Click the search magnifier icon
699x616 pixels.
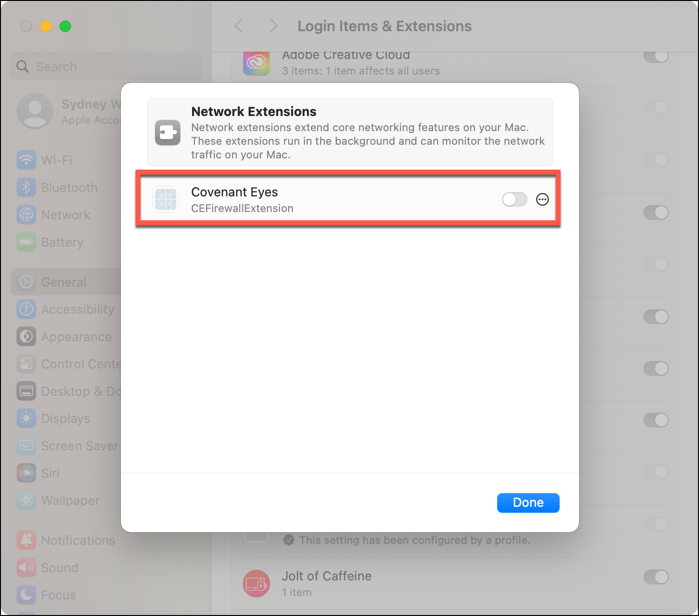coord(22,66)
